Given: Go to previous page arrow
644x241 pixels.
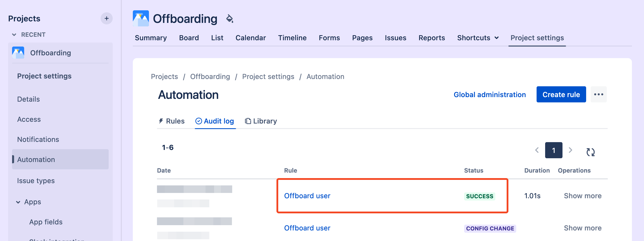Looking at the screenshot, I should tap(537, 150).
